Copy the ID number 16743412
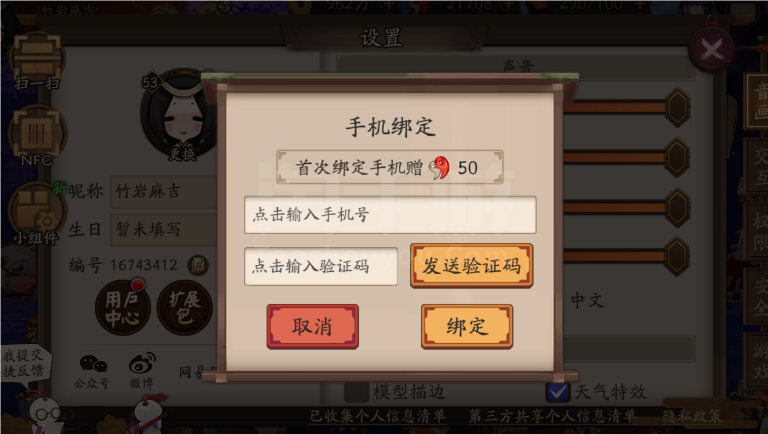The image size is (768, 434). [x=198, y=265]
